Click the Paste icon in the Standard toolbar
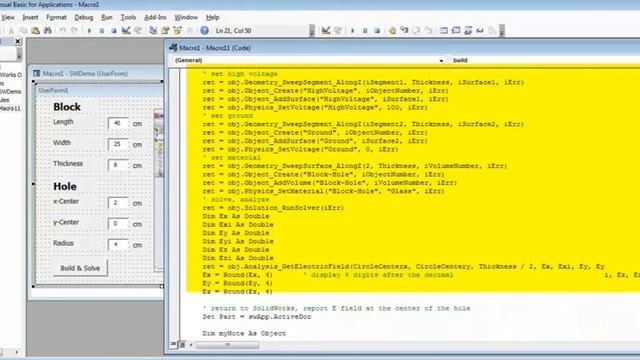Screen dimensions: 640x360 (36, 31)
